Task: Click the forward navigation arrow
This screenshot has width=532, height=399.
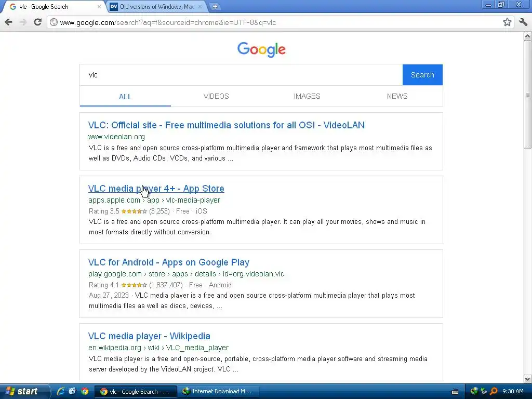Action: pos(23,22)
